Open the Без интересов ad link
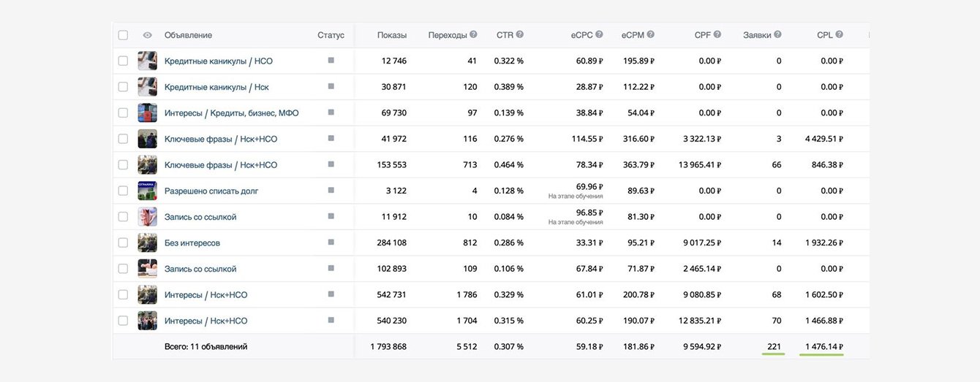 [192, 242]
